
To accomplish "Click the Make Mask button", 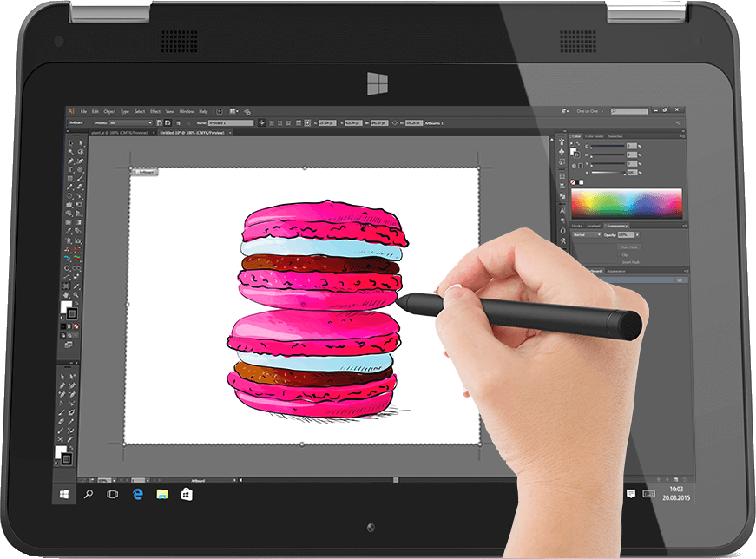I will coord(629,247).
